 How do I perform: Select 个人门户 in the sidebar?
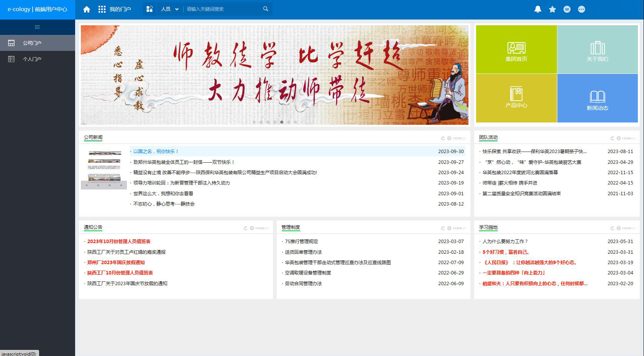point(32,59)
